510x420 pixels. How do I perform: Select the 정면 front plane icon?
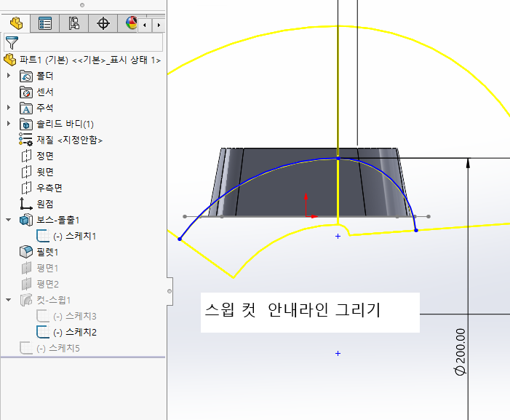coord(26,156)
